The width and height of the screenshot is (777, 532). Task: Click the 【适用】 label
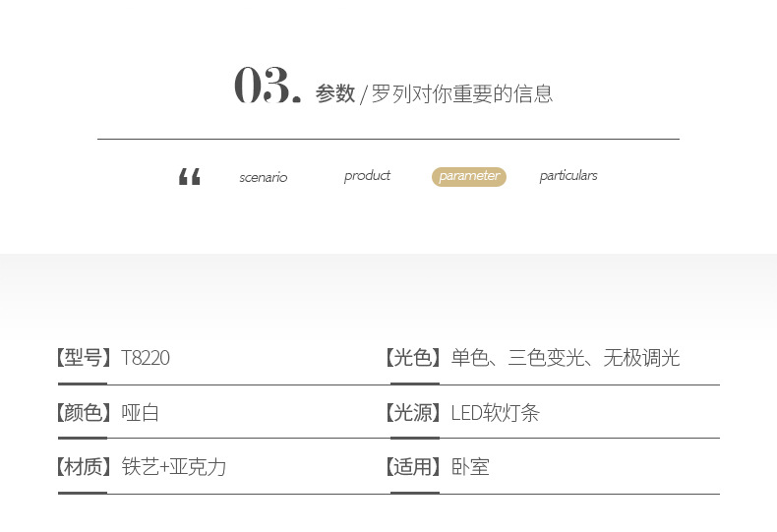[413, 467]
